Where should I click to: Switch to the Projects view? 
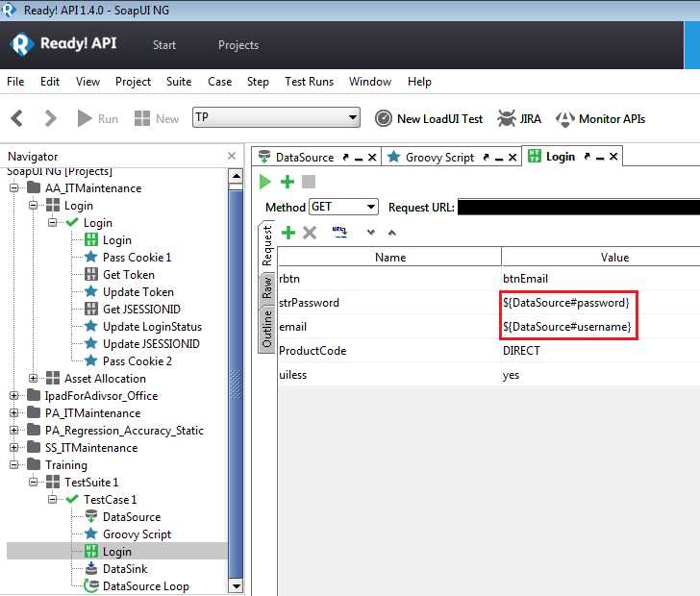[x=238, y=45]
